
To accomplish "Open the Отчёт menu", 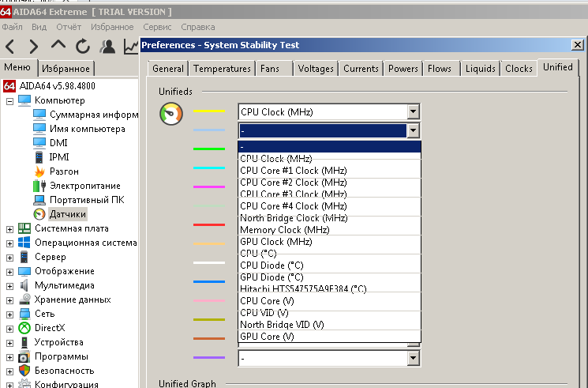I will coord(69,27).
